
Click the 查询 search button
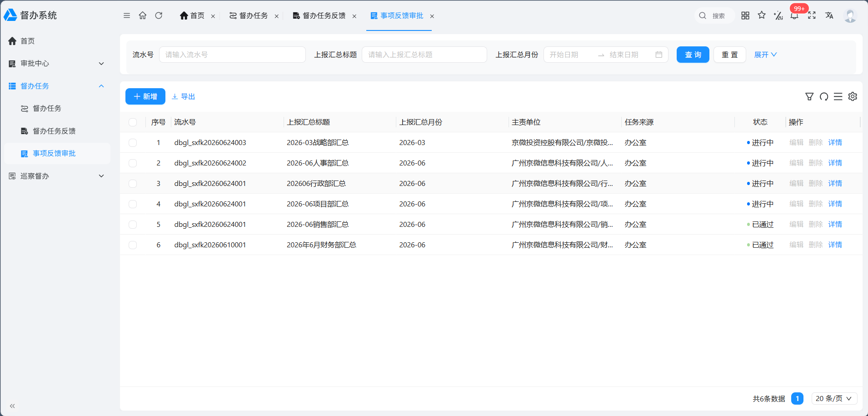(x=693, y=55)
